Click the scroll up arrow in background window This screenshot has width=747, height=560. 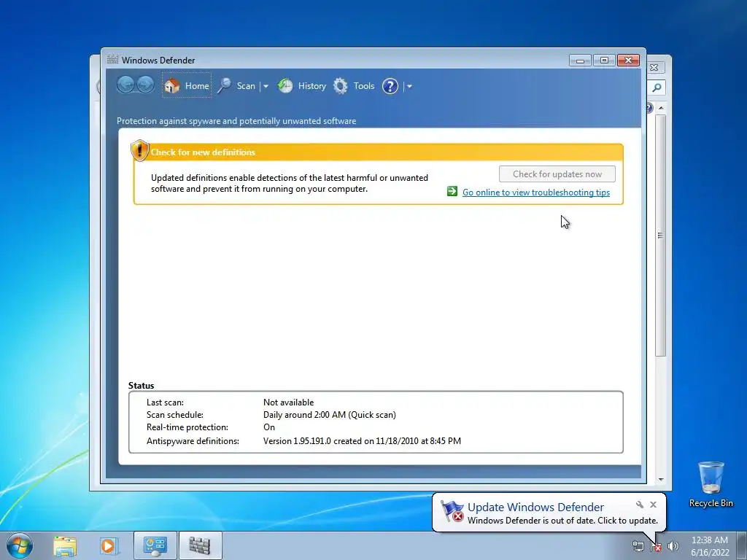click(661, 108)
